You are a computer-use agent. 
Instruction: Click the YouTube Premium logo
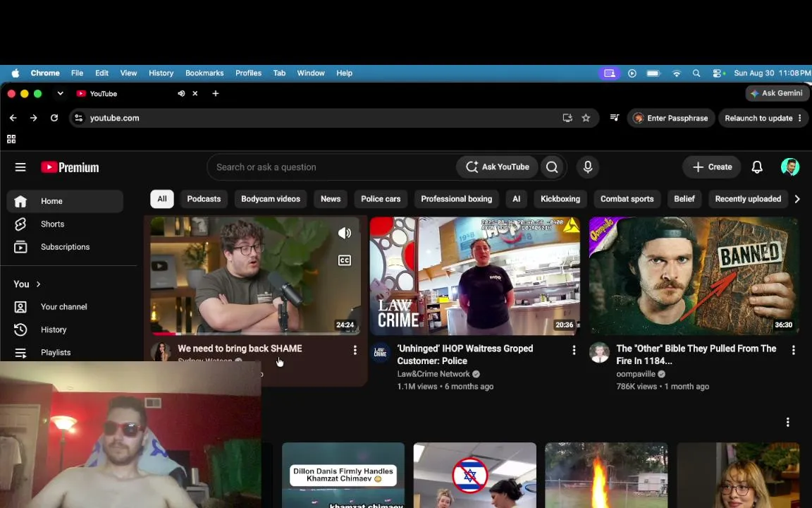point(70,167)
